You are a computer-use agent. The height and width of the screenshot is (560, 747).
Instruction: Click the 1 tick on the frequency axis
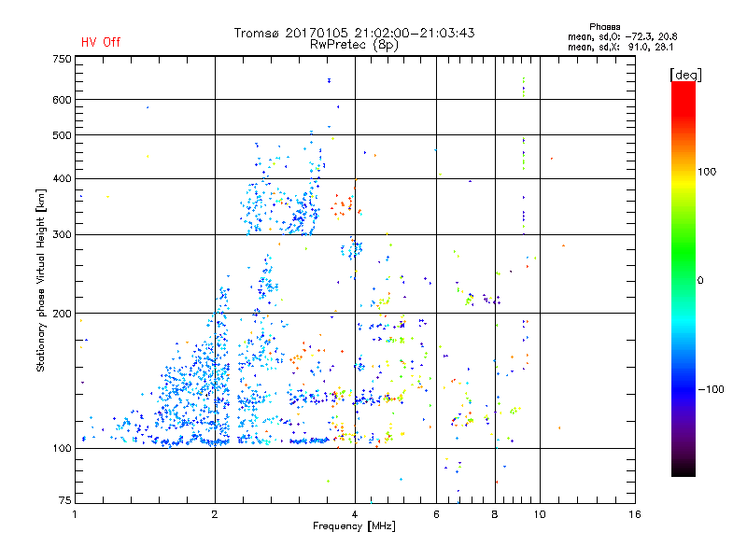point(75,515)
